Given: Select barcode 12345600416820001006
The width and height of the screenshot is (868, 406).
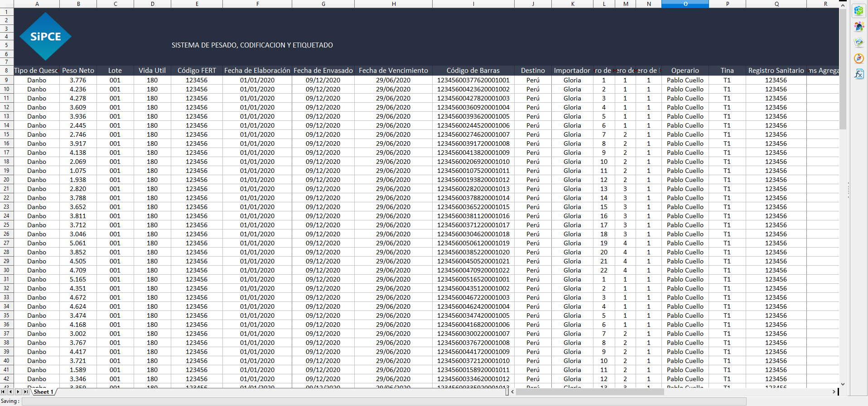Looking at the screenshot, I should click(x=473, y=325).
